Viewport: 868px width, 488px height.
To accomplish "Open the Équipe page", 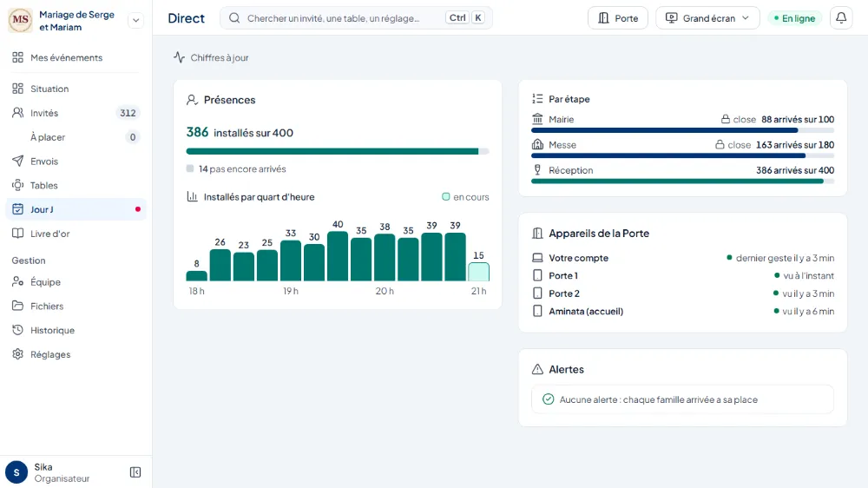I will click(x=76, y=282).
